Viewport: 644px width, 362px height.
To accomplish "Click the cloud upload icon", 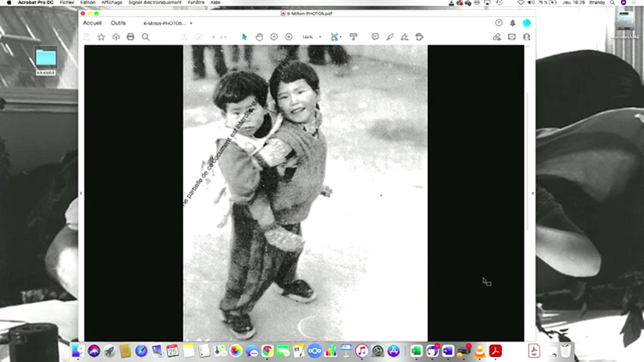I will click(116, 37).
